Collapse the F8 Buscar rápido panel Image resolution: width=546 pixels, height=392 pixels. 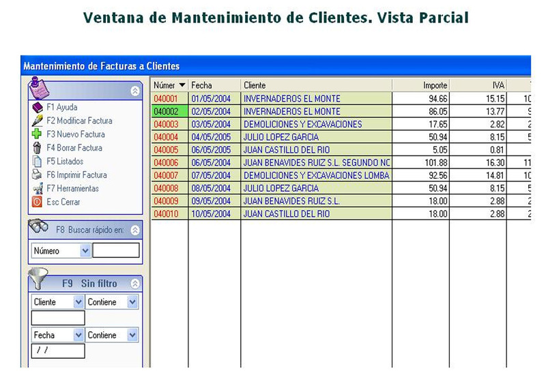click(x=135, y=230)
